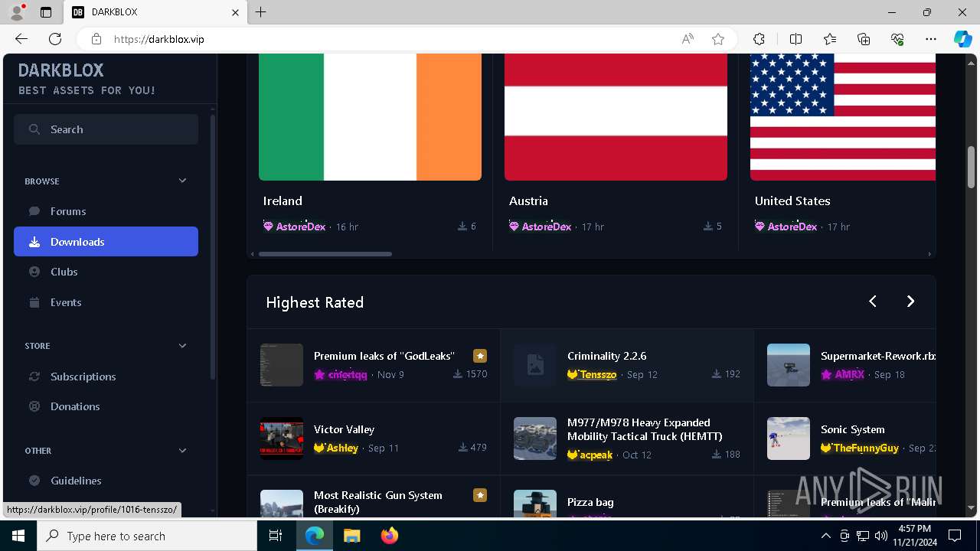The width and height of the screenshot is (980, 551).
Task: Click the Guidelines checkmark icon
Action: (x=34, y=481)
